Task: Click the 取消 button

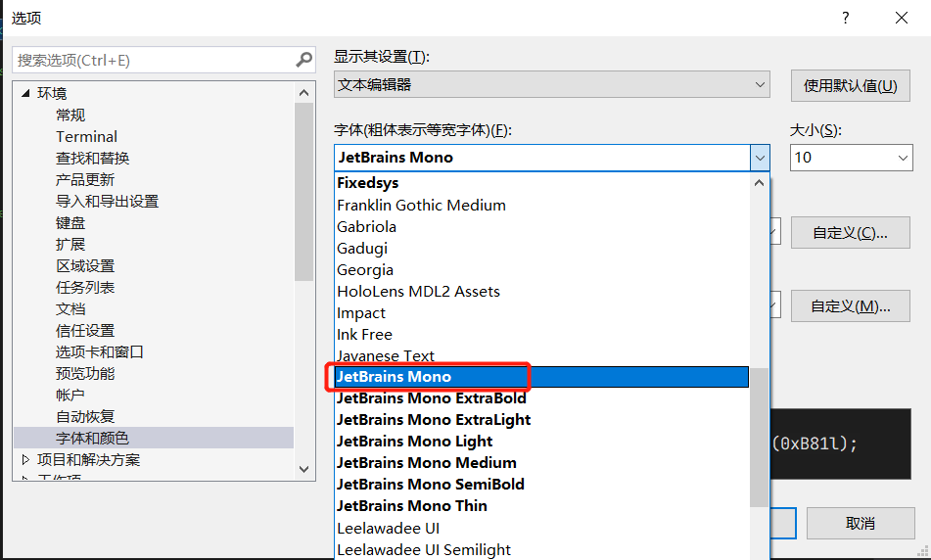Action: 861,523
